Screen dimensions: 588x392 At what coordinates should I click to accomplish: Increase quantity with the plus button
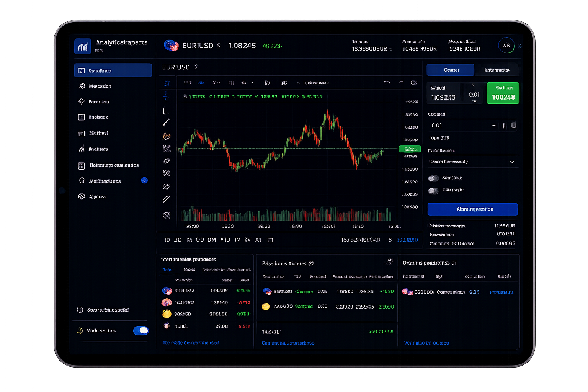pos(504,125)
